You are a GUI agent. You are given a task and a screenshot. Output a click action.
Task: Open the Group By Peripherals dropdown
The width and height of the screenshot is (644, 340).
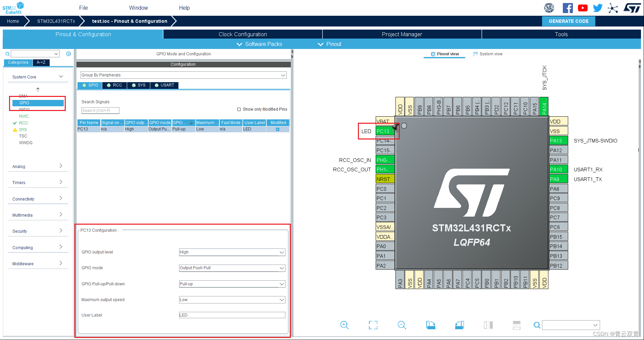coord(183,75)
